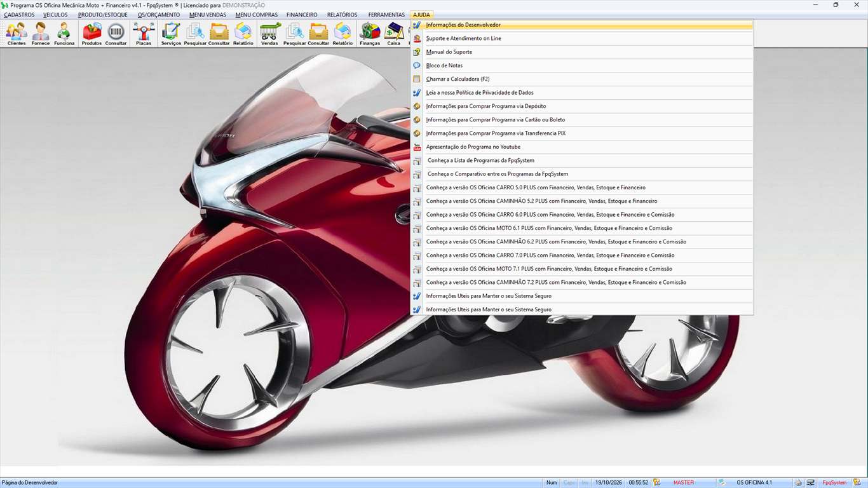868x488 pixels.
Task: Click the MASTER user label in status bar
Action: pyautogui.click(x=684, y=483)
